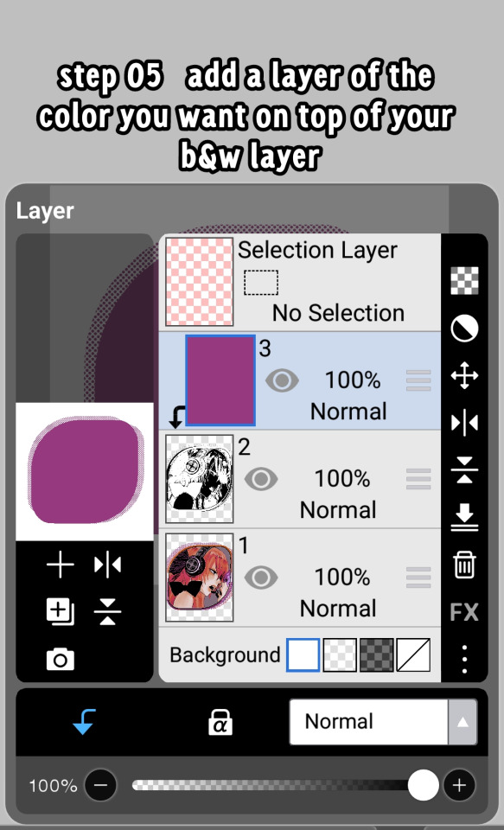
Task: Toggle alpha lock for the layer
Action: coord(220,722)
